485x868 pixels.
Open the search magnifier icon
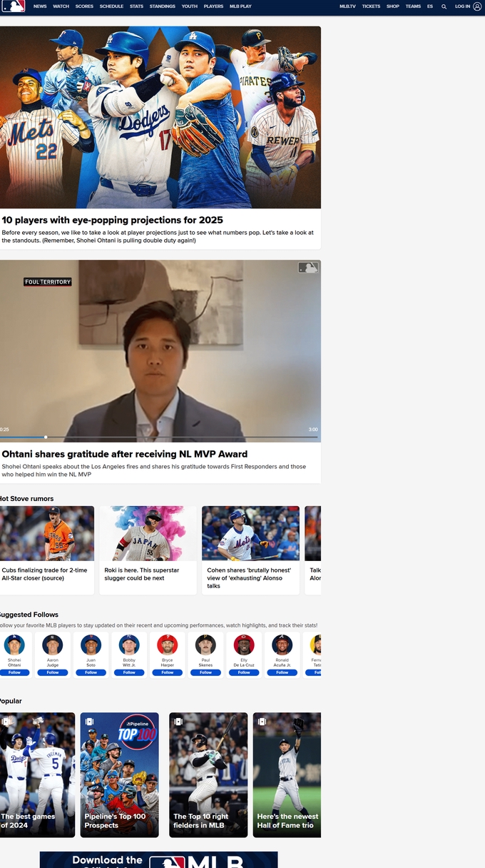point(444,6)
